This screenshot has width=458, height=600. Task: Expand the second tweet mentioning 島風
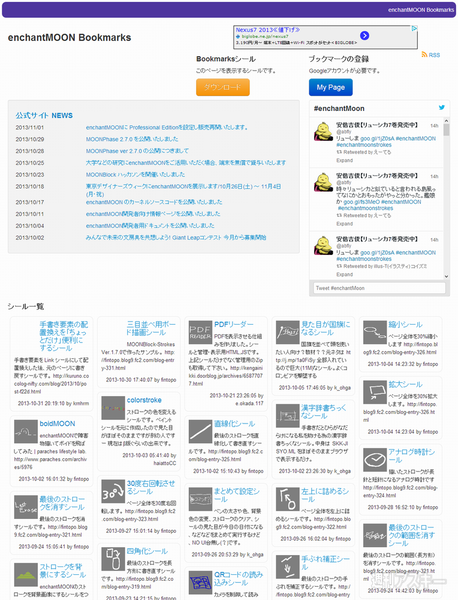(x=344, y=224)
